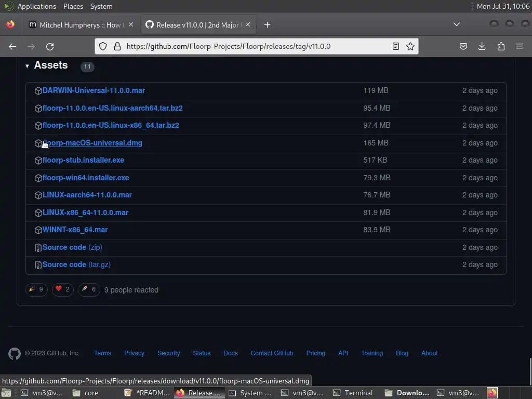Open the Security footer link
This screenshot has height=399, width=532.
(x=169, y=353)
